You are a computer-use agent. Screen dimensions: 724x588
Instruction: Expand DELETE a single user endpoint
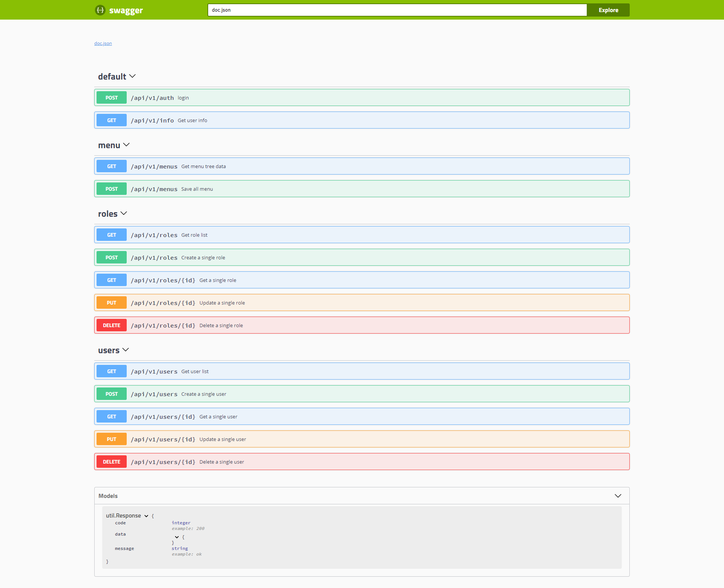point(361,462)
